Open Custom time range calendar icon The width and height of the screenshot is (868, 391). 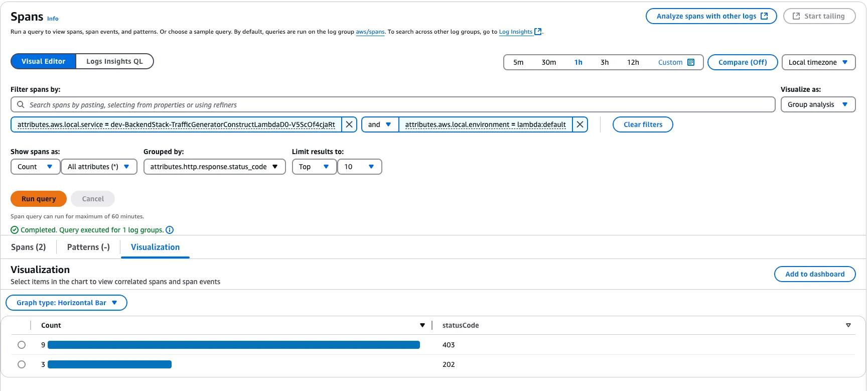(691, 62)
